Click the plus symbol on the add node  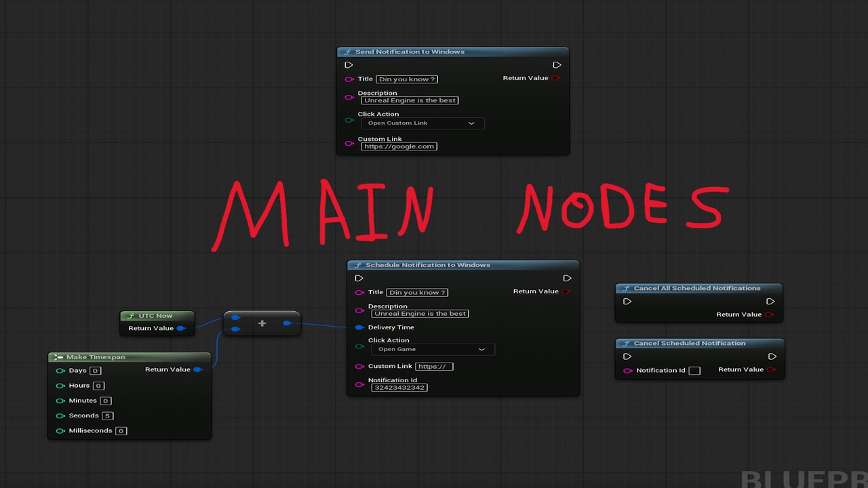click(x=262, y=323)
